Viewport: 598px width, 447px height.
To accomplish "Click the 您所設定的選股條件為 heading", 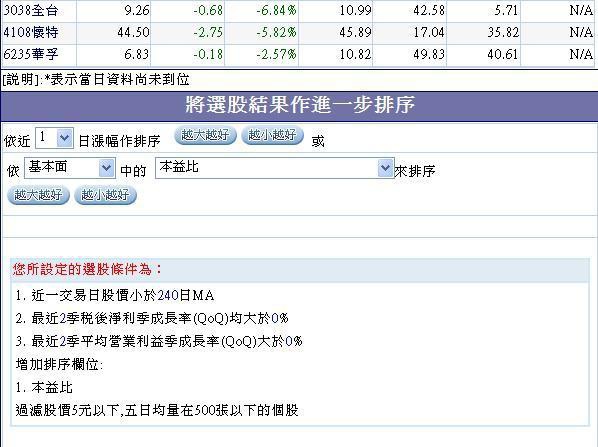I will click(87, 270).
